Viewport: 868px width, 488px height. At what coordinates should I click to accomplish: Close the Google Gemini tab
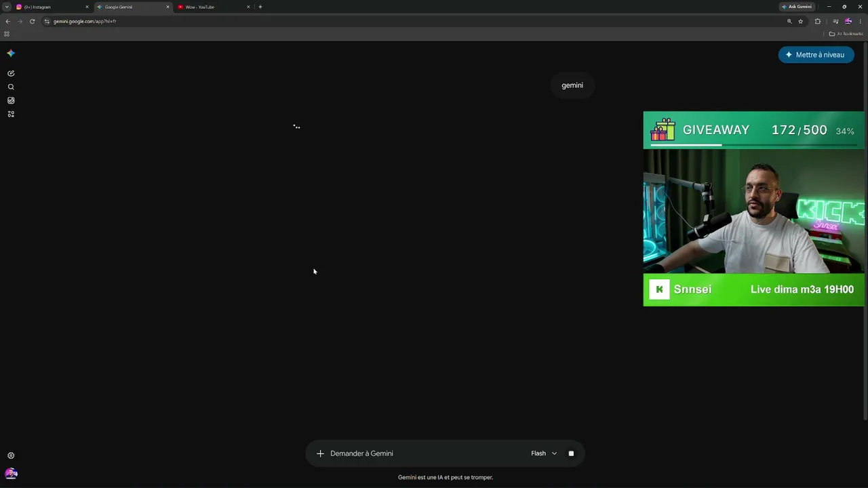(x=167, y=7)
